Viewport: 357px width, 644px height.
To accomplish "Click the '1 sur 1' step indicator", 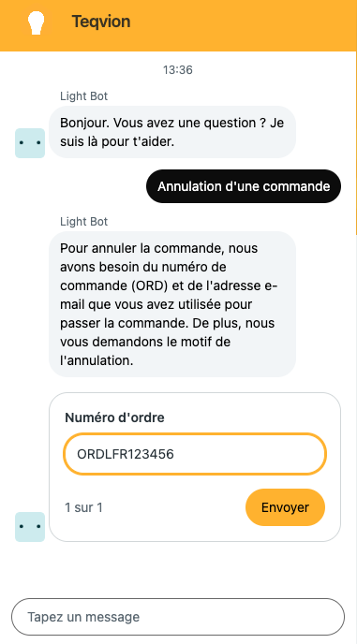I will (84, 507).
